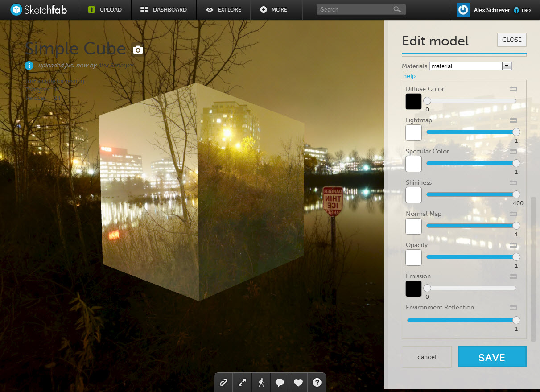Go to the DASHBOARD menu item
Image resolution: width=540 pixels, height=392 pixels.
[x=163, y=9]
